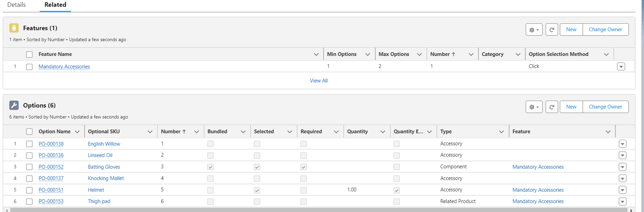Open the Helmet optional SKU link
The width and height of the screenshot is (644, 212).
(x=96, y=190)
